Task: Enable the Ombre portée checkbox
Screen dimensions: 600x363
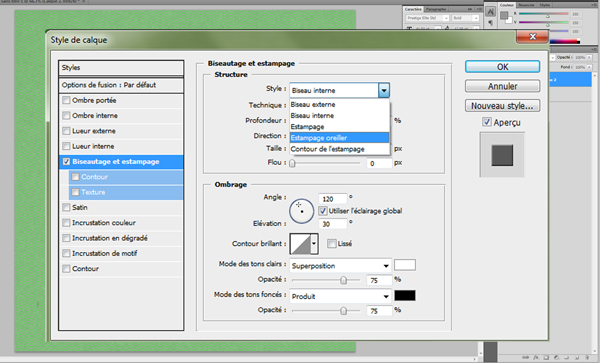Action: [x=66, y=100]
